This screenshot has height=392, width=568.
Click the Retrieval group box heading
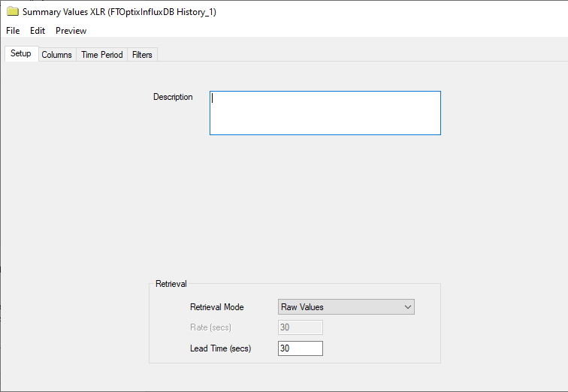point(171,284)
